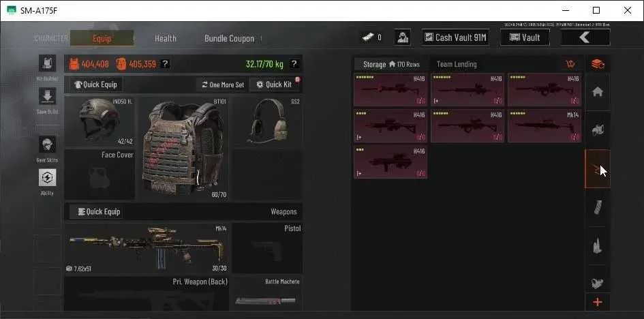Open Cash Vault 91M
Screen dimensions: 644x319
[455, 37]
